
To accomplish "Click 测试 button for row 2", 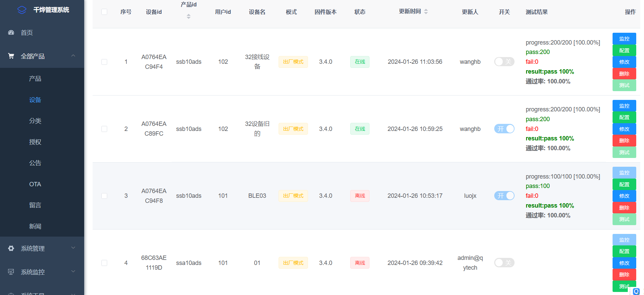I will click(x=624, y=152).
